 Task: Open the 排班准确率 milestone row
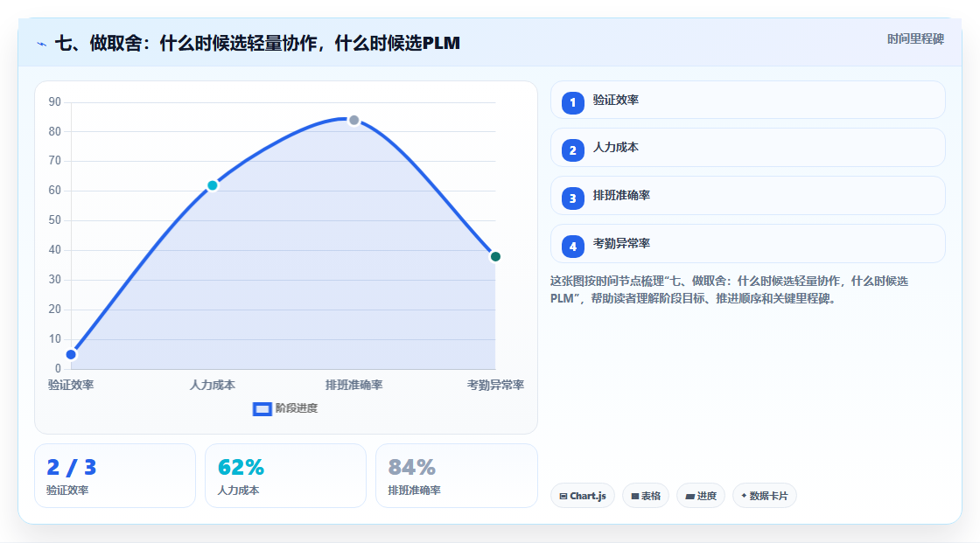click(x=747, y=196)
